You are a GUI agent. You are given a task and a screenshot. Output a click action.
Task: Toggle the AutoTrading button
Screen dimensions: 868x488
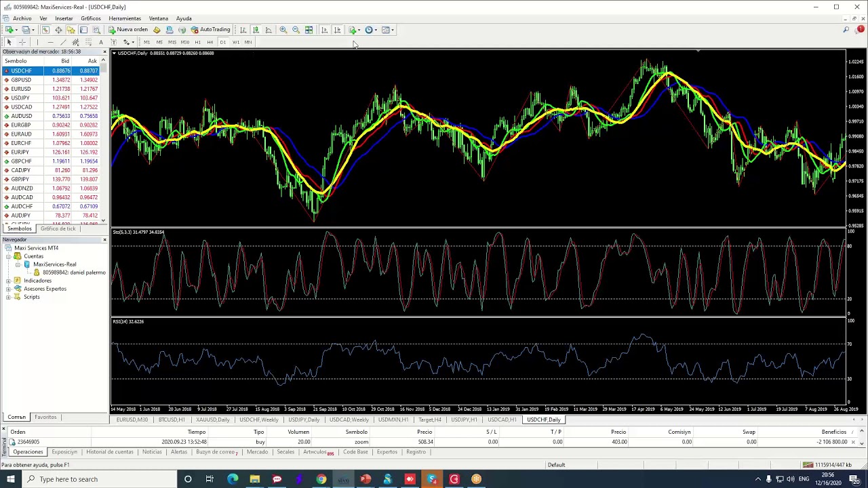point(211,30)
